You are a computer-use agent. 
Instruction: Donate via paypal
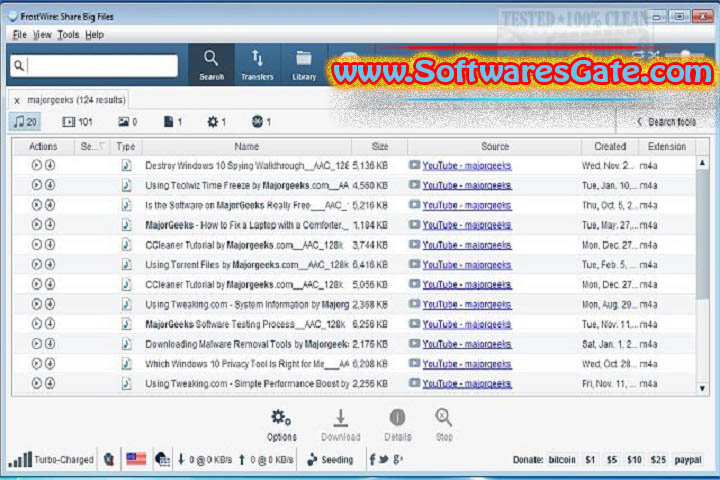688,460
